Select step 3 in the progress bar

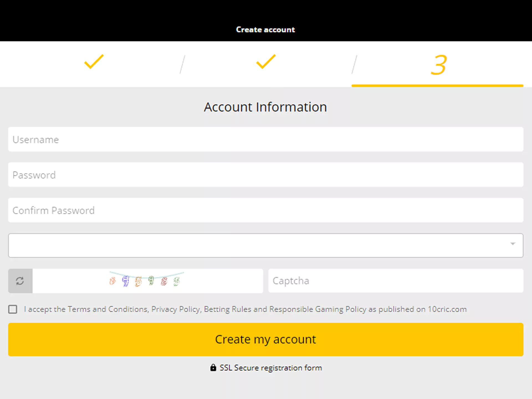pyautogui.click(x=439, y=65)
